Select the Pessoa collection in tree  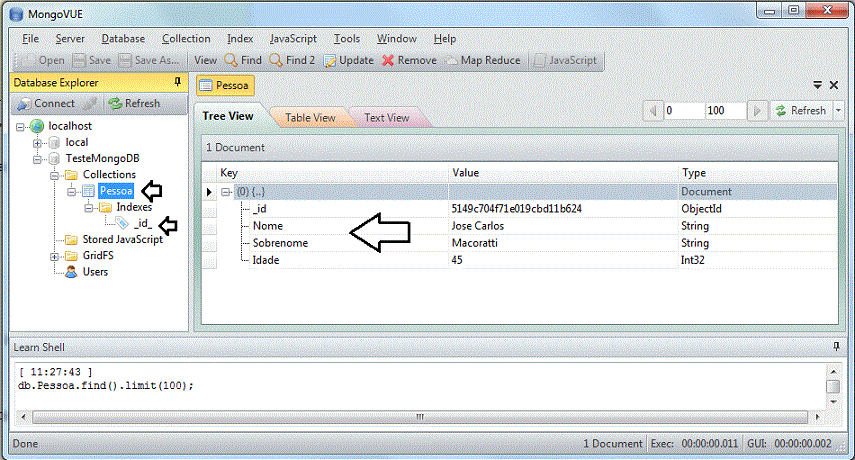pyautogui.click(x=116, y=191)
